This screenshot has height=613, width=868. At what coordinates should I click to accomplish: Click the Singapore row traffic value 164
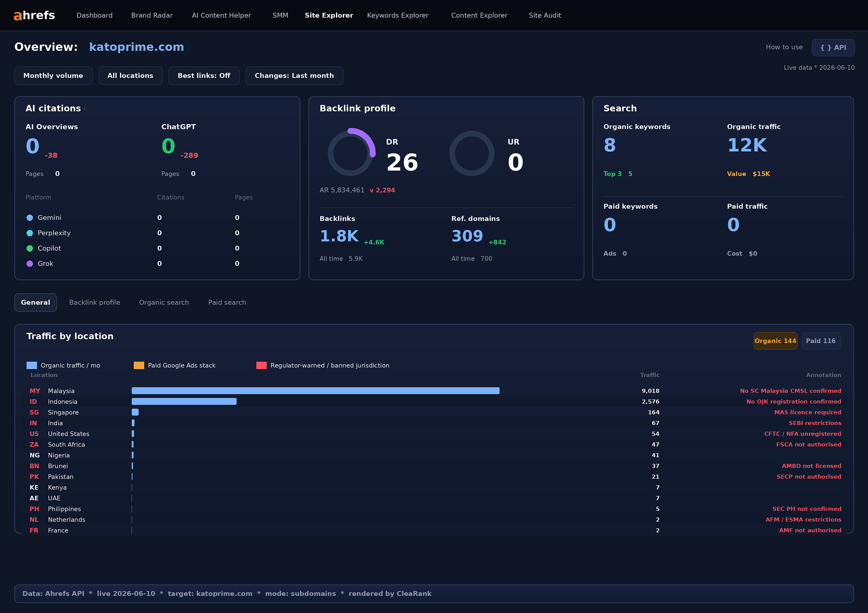pos(654,412)
